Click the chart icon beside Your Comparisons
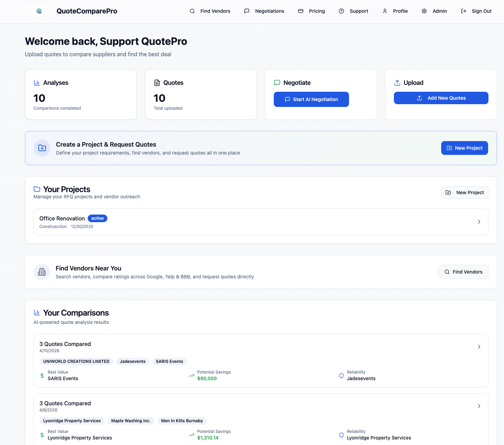Image resolution: width=504 pixels, height=445 pixels. pos(37,313)
